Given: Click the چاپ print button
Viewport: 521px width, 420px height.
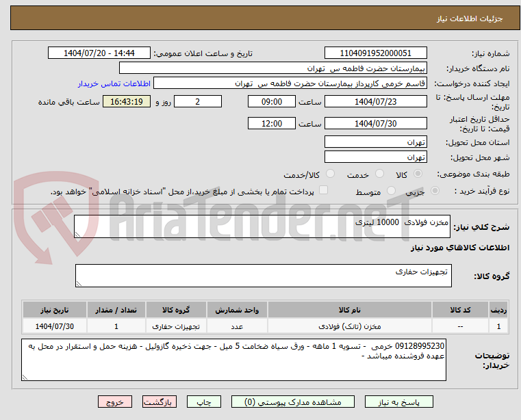Looking at the screenshot, I should pos(204,402).
